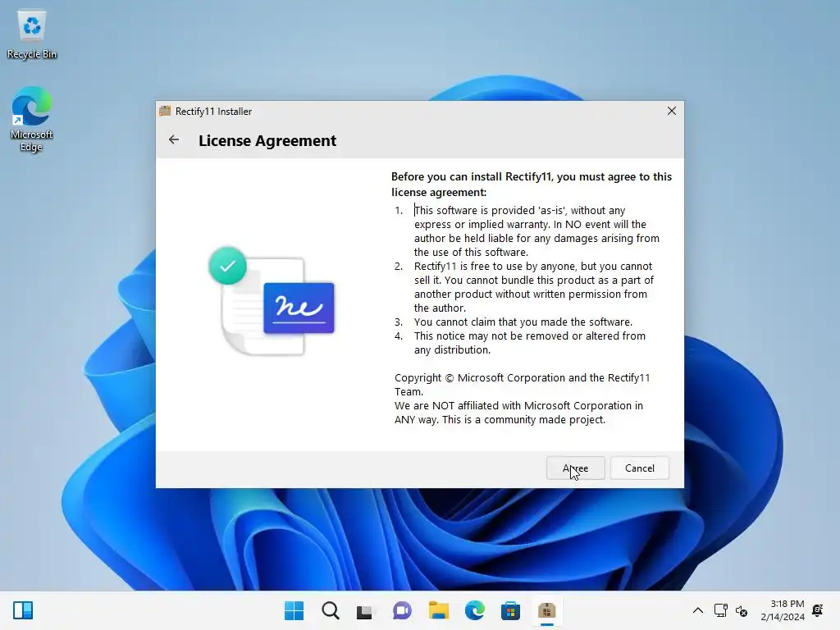Open taskbar Search
Image resolution: width=840 pixels, height=630 pixels.
point(330,610)
